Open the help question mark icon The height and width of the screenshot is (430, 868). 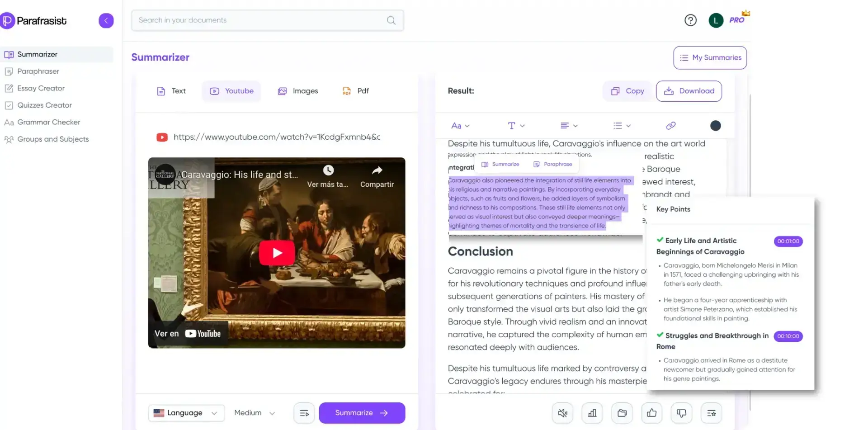pos(690,20)
